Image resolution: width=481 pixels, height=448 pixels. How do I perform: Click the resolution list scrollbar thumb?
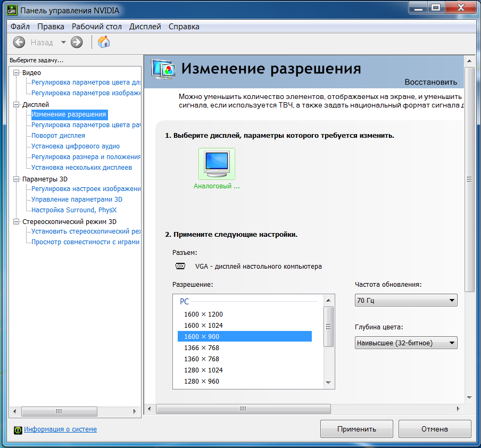coord(328,327)
